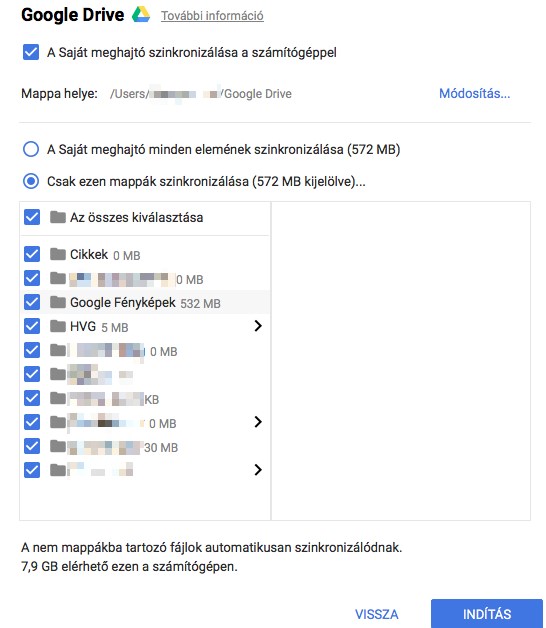The height and width of the screenshot is (628, 546).
Task: Click the VISSZA button
Action: tap(377, 614)
